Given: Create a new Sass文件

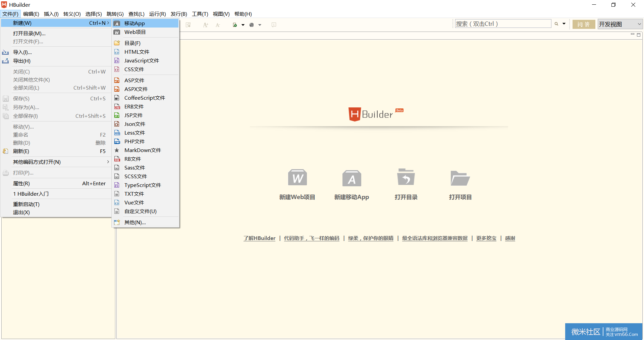Looking at the screenshot, I should (x=146, y=167).
